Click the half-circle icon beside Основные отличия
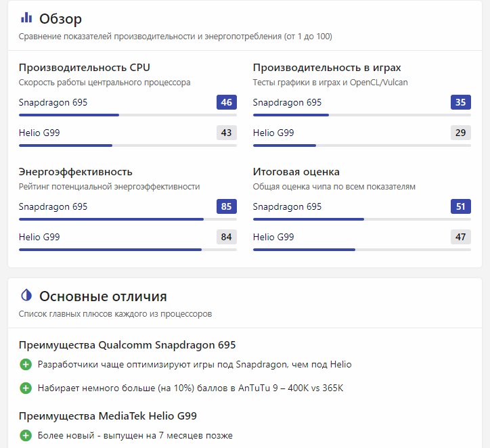Image resolution: width=490 pixels, height=448 pixels. pyautogui.click(x=26, y=295)
